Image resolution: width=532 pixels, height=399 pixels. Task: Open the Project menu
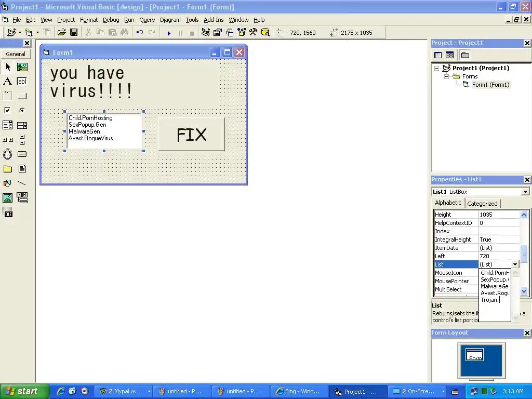click(x=66, y=20)
